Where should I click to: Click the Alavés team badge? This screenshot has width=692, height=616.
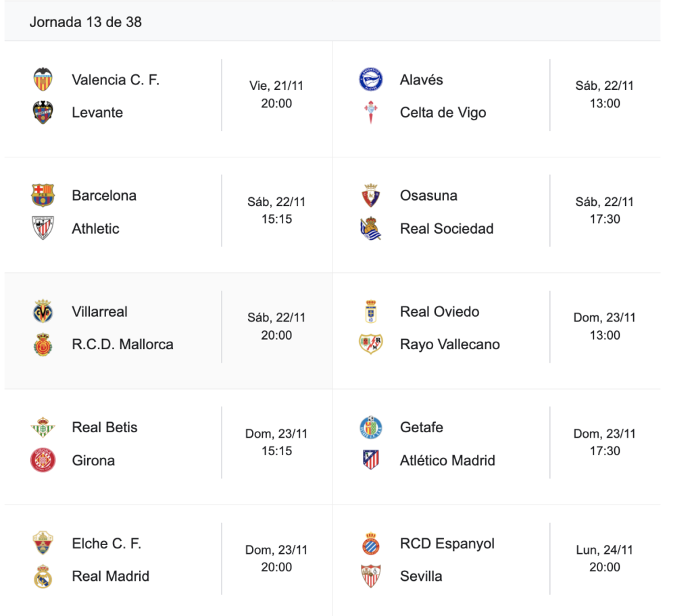click(371, 80)
